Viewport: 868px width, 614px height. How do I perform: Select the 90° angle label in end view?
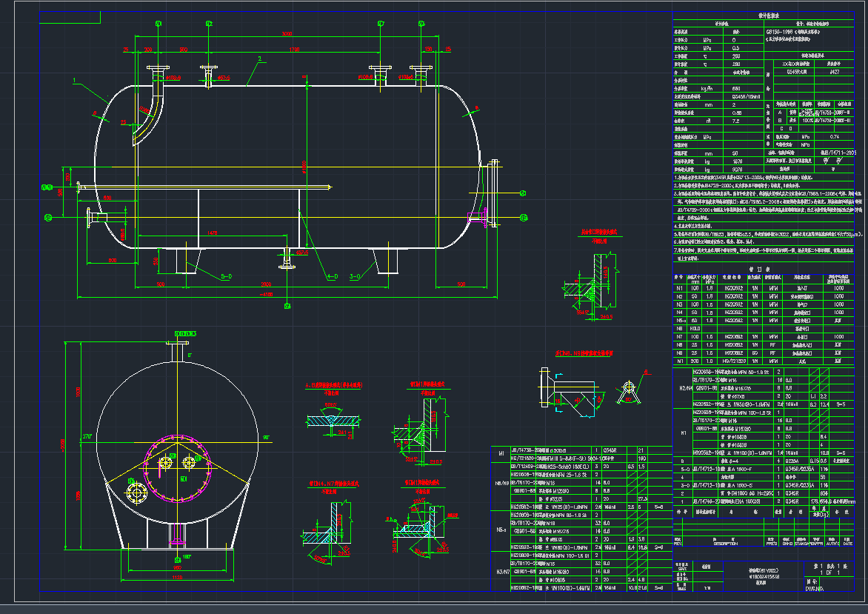click(x=265, y=438)
